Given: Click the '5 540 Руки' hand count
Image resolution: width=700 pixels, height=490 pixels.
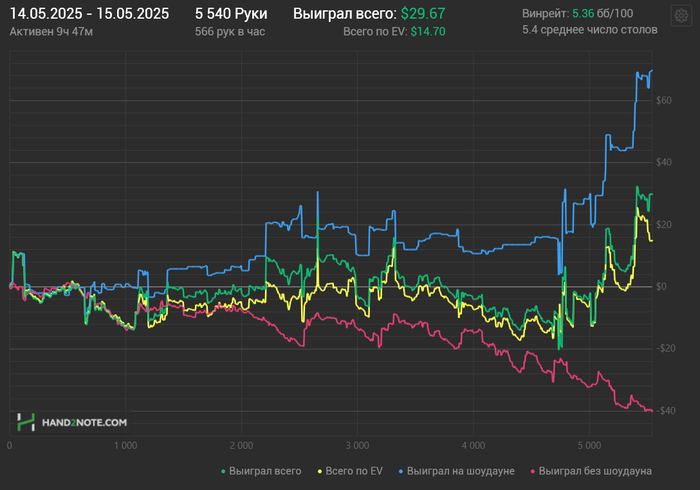Looking at the screenshot, I should (231, 13).
